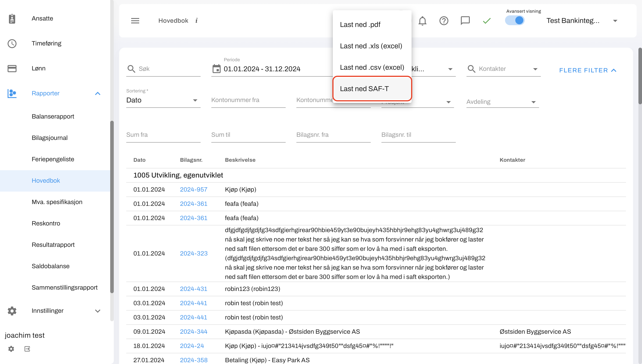
Task: Toggle the hamburger menu icon
Action: pos(135,21)
